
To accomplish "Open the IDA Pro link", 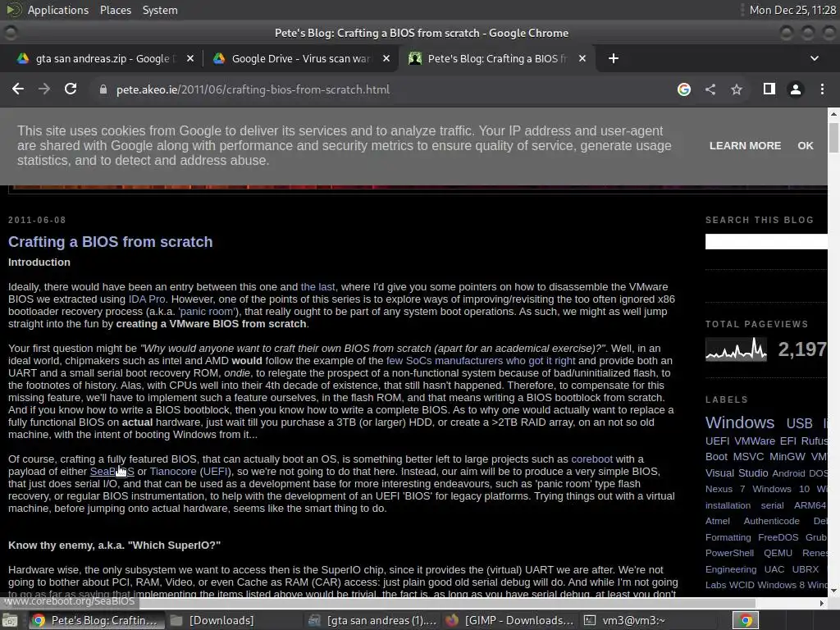I will coord(147,299).
